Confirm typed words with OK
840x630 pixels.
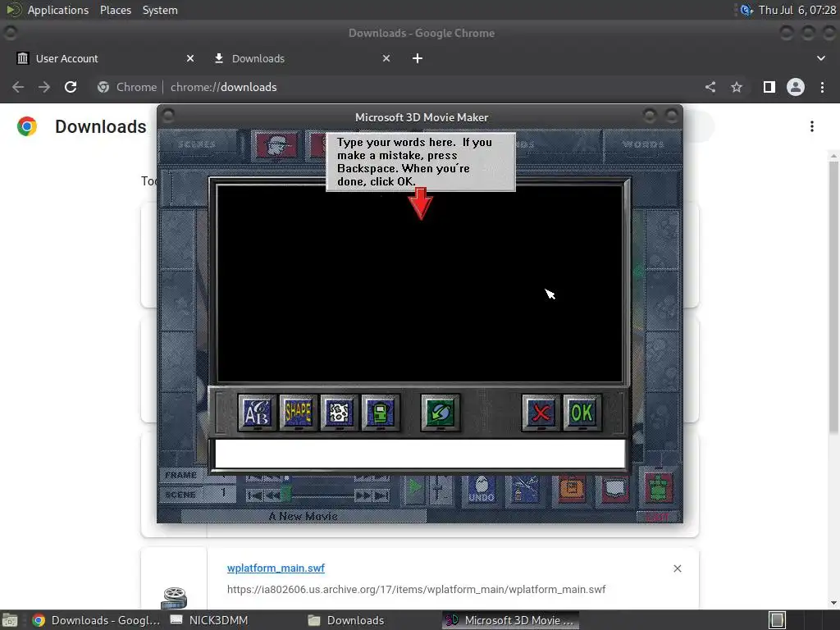coord(582,413)
